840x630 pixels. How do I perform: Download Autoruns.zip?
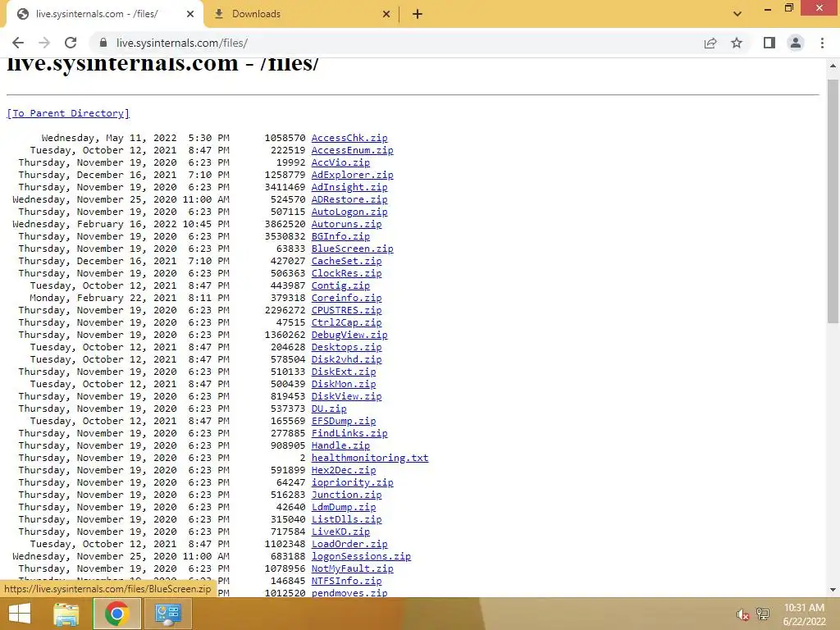coord(347,224)
